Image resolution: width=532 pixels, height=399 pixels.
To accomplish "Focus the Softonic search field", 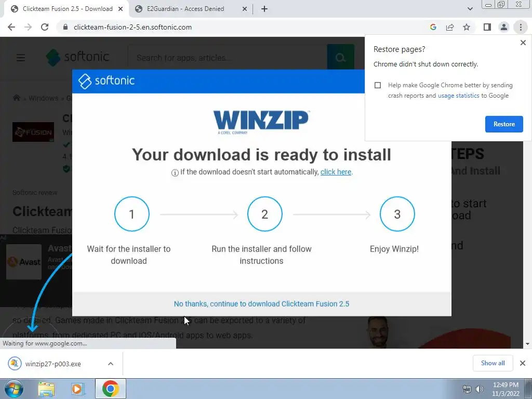I will click(x=228, y=58).
